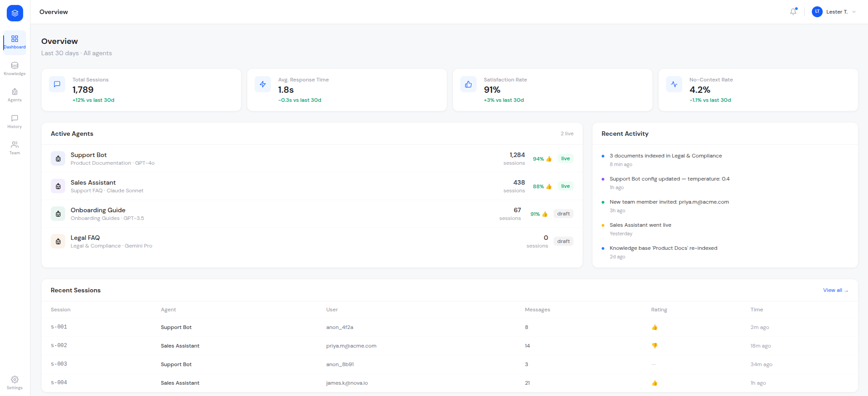
Task: Click the live badge for Sales Assistant
Action: (x=565, y=186)
